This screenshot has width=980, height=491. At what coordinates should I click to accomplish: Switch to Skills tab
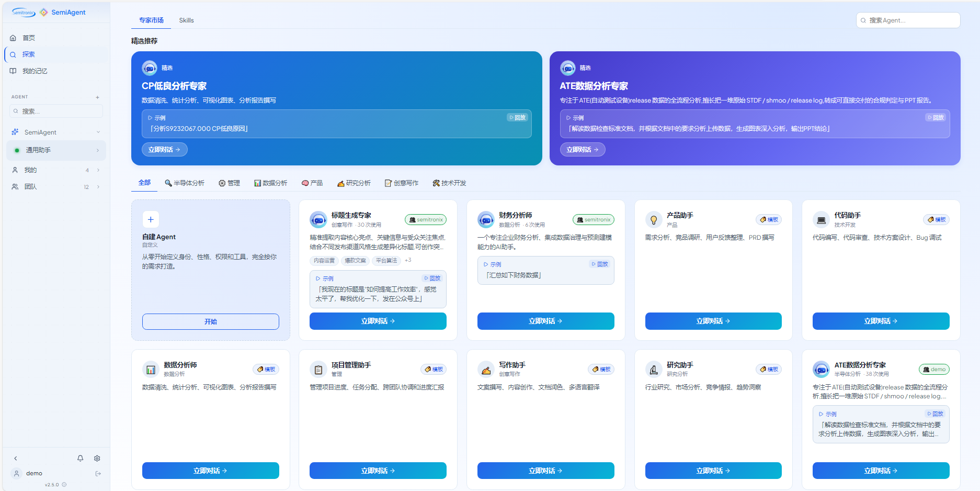coord(186,20)
